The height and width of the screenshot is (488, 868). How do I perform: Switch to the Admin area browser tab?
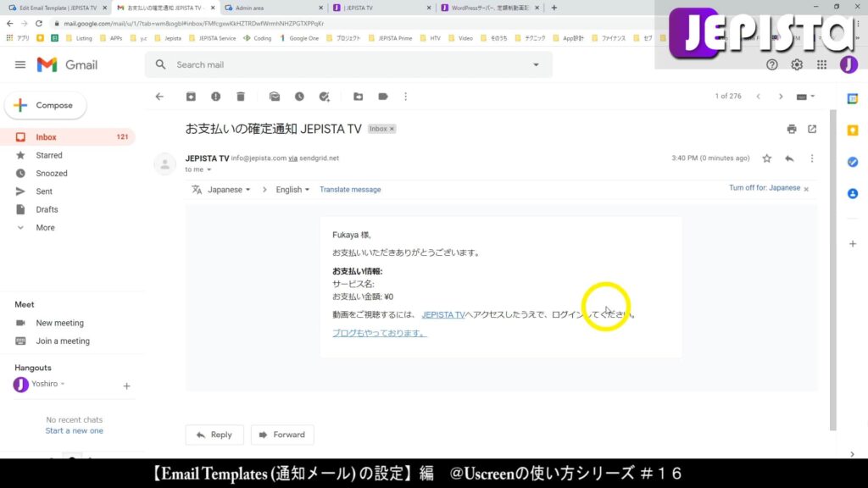tap(274, 8)
